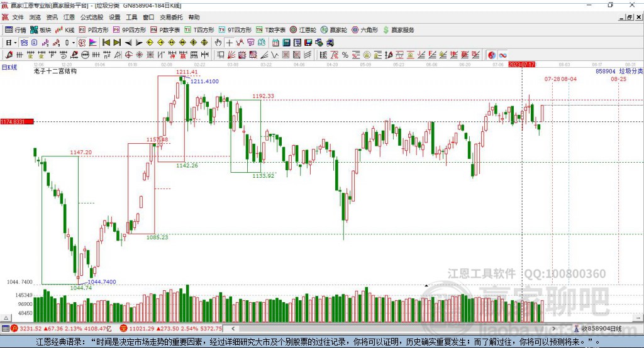Image resolution: width=644 pixels, height=348 pixels.
Task: Open the 交易委托 menu
Action: pos(171,17)
